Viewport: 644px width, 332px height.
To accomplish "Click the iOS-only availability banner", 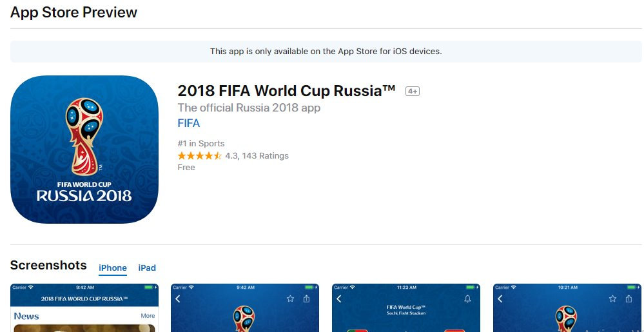I will (326, 52).
